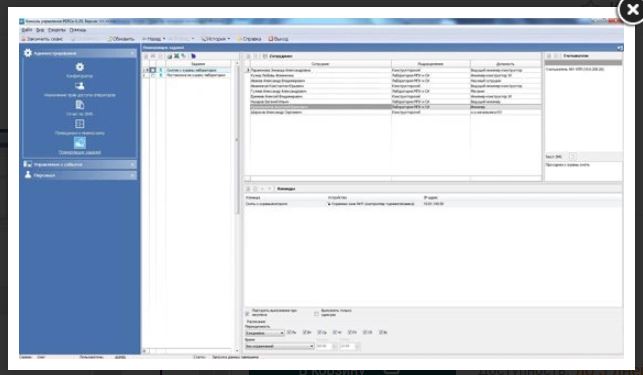Open operator access rights icon in sidebar
The height and width of the screenshot is (375, 643).
80,86
